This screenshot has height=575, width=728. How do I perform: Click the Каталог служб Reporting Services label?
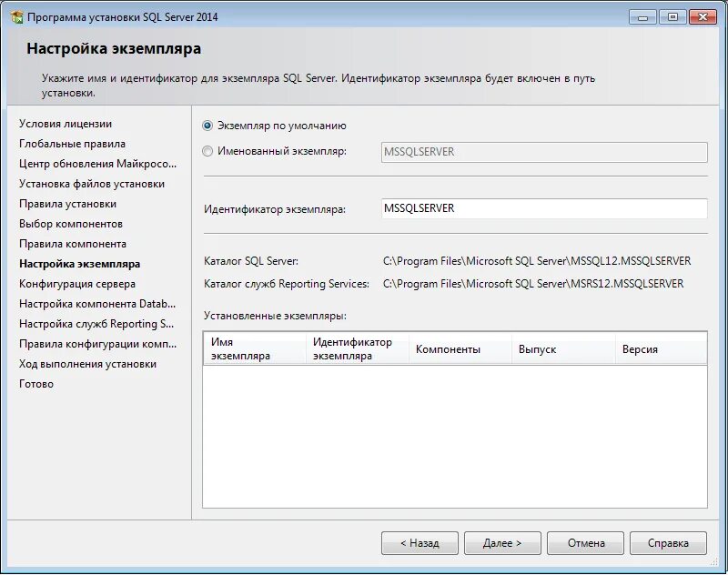tap(287, 284)
